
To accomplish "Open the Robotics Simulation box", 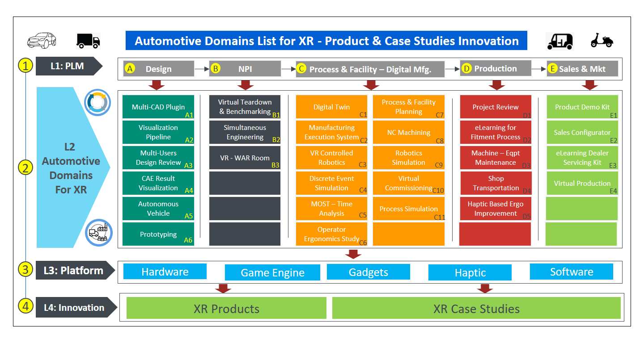I will [x=409, y=158].
